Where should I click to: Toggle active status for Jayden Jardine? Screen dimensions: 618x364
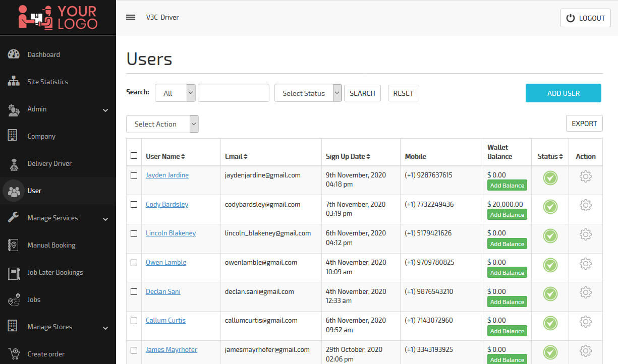pos(550,178)
